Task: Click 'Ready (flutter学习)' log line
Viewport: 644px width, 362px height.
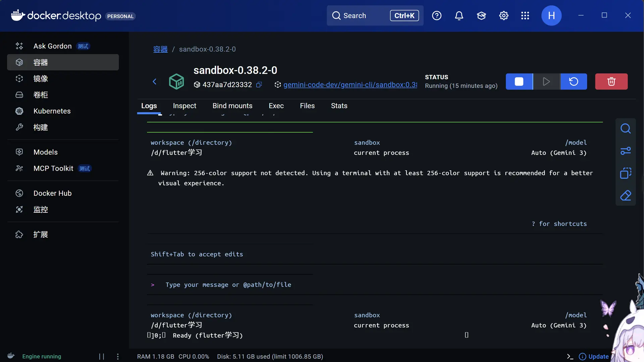Action: coord(208,336)
